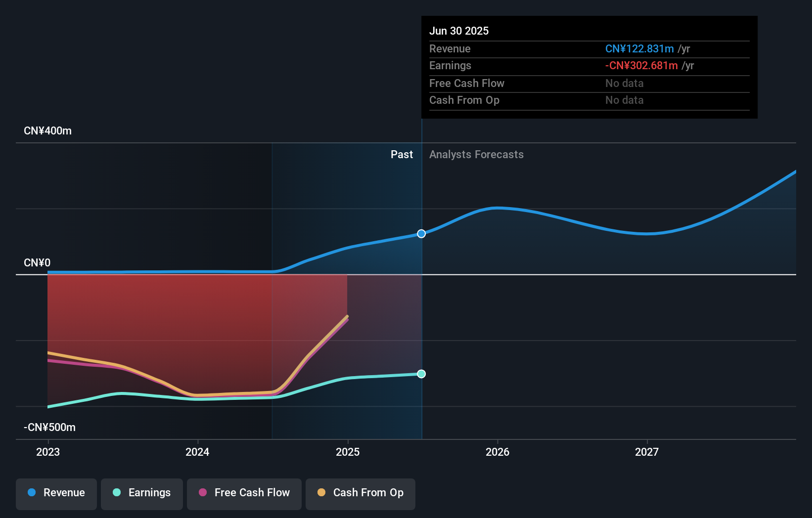Click the 2023 x-axis label
Screen dimensions: 812x518
(48, 452)
